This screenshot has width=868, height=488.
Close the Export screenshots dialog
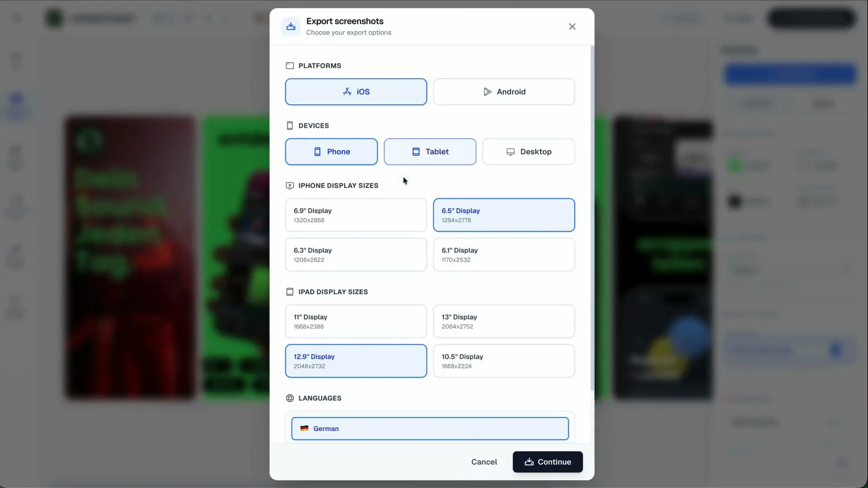(x=572, y=27)
